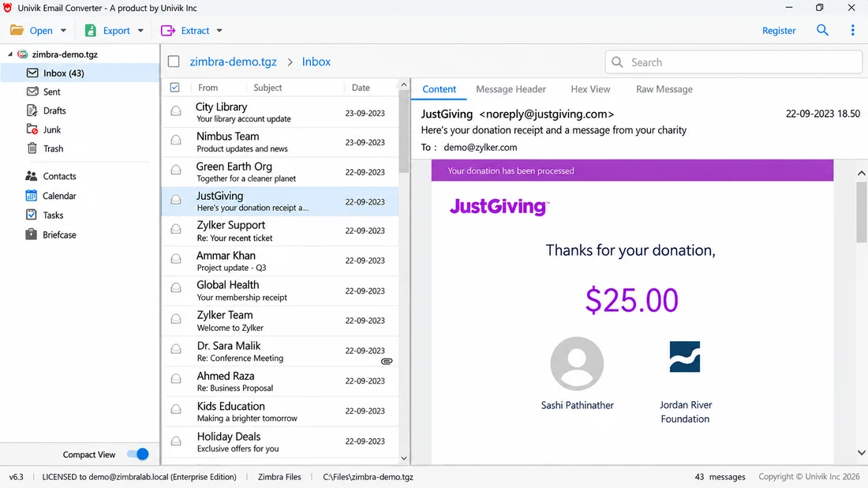Screen dimensions: 868x488
Task: Expand the Extract dropdown arrow
Action: point(219,31)
